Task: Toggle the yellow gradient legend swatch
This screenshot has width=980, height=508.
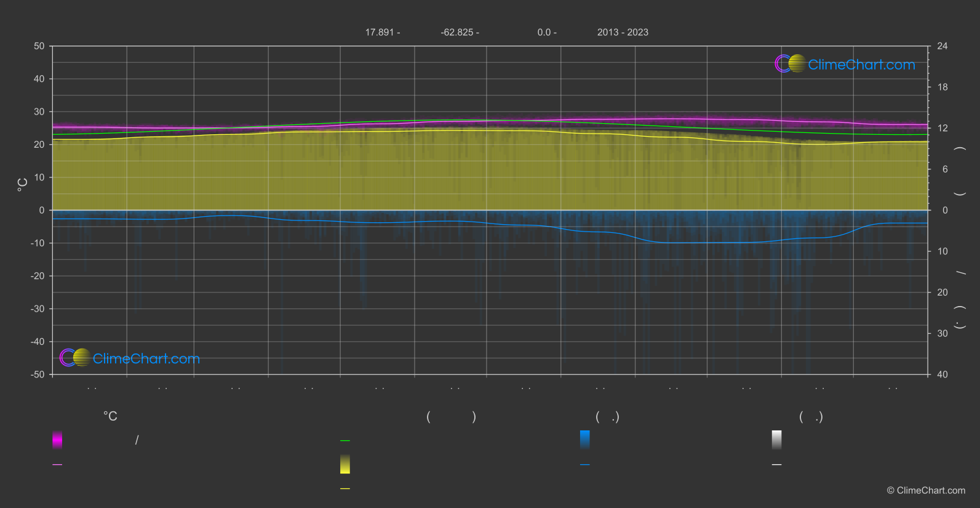Action: pos(345,464)
